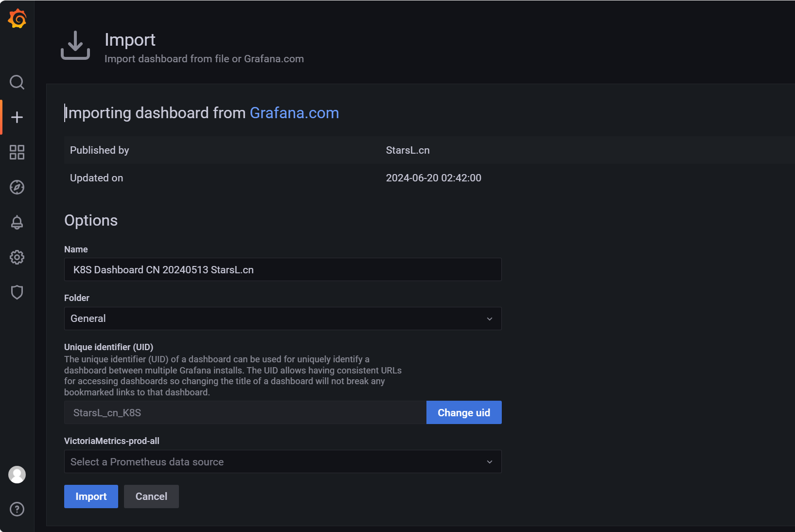This screenshot has width=795, height=532.
Task: Click the Import button
Action: coord(91,497)
